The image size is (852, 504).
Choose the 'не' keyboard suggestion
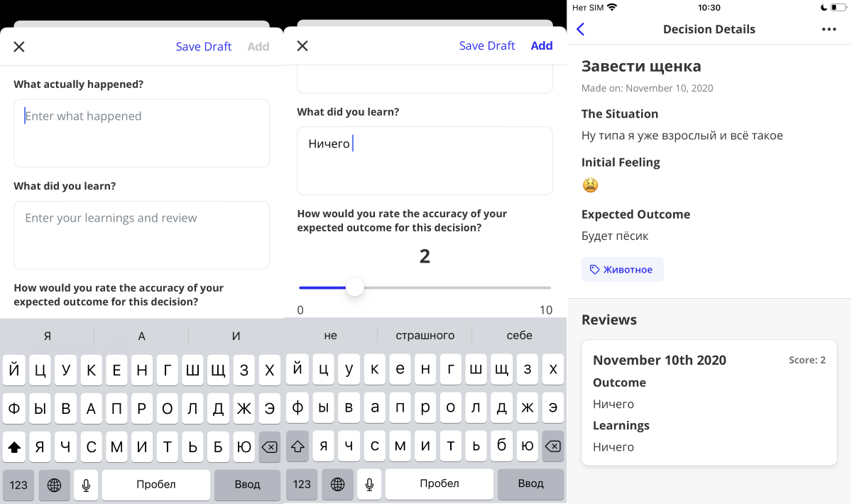(x=330, y=335)
